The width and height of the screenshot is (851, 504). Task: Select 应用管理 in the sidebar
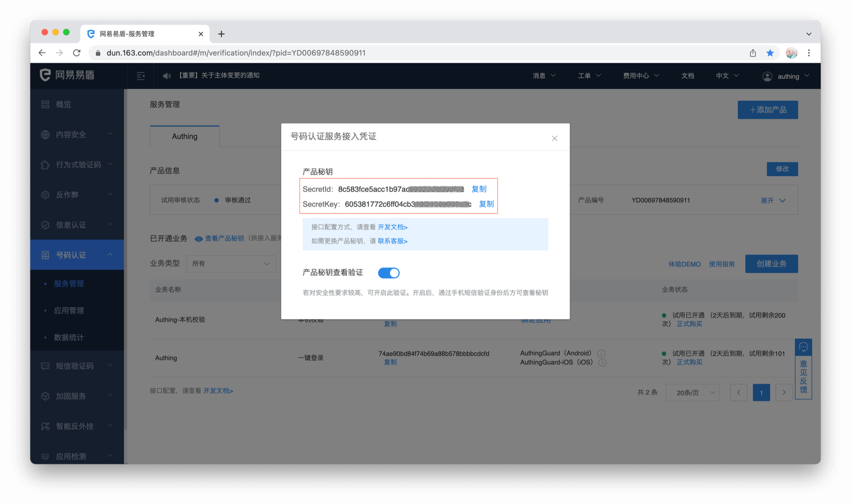[69, 310]
